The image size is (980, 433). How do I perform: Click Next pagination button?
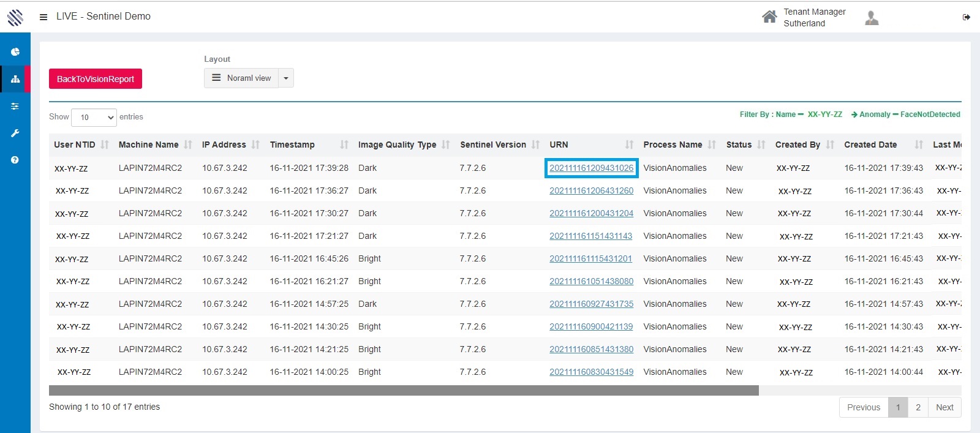click(x=944, y=407)
